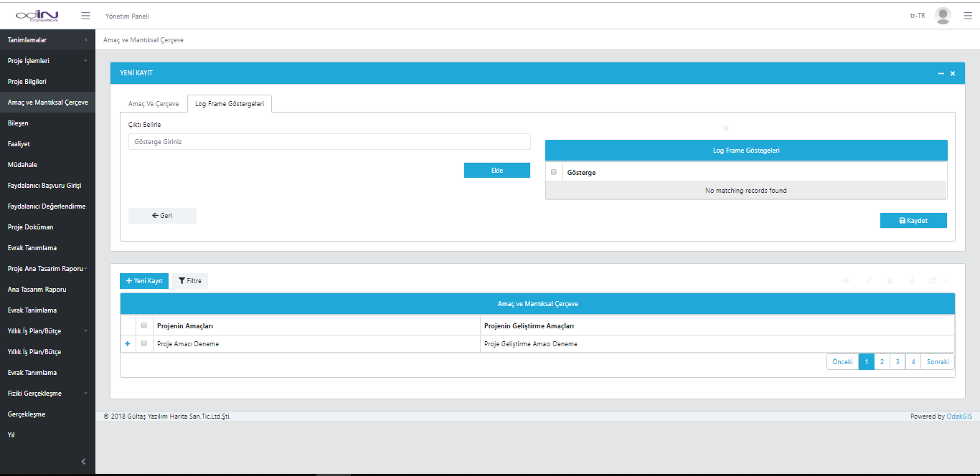Select the Proje Amacı Deneme row checkbox
The image size is (980, 476).
click(x=144, y=344)
